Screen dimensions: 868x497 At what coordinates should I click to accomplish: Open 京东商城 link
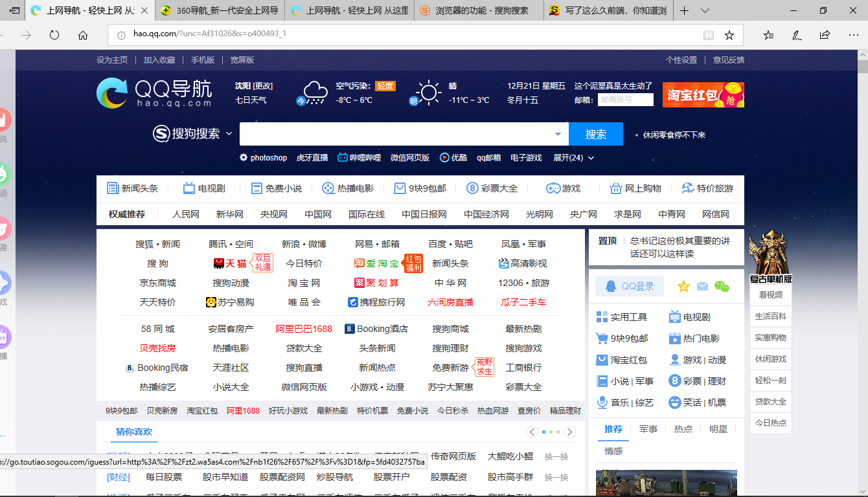click(157, 283)
